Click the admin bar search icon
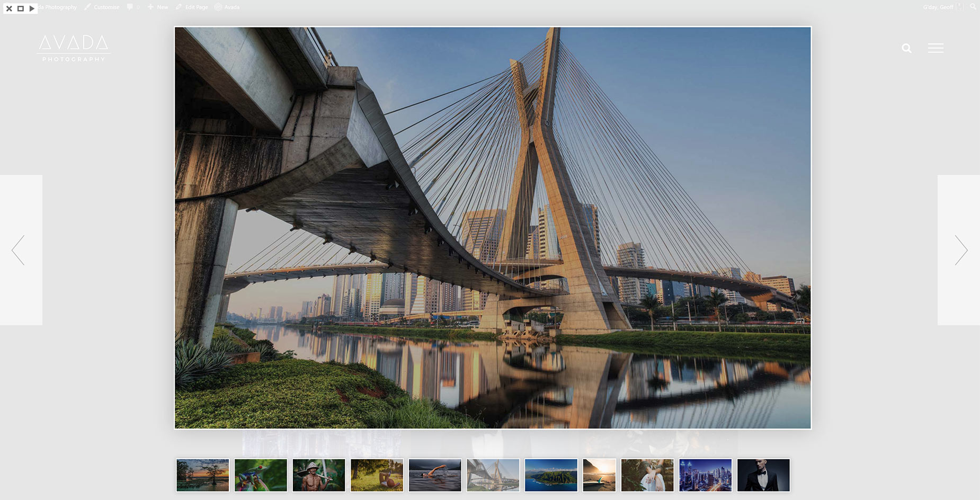Screen dimensions: 980x500 pos(973,7)
